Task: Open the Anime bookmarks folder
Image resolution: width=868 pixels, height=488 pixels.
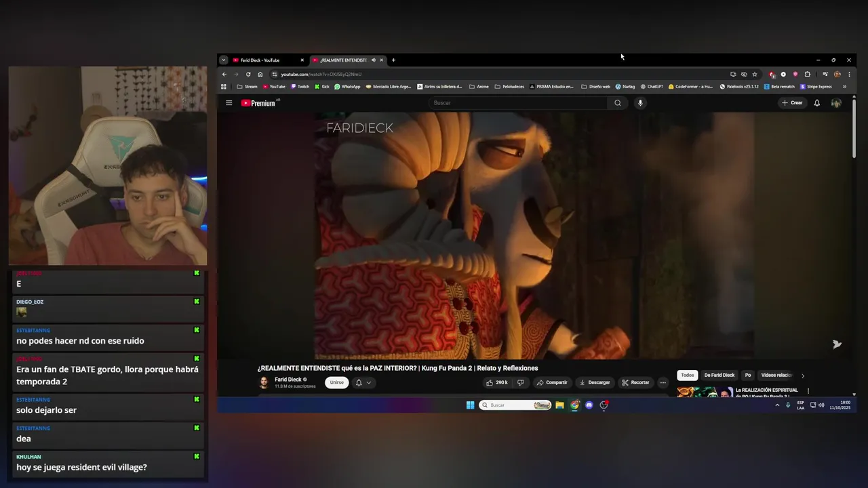Action: [479, 87]
